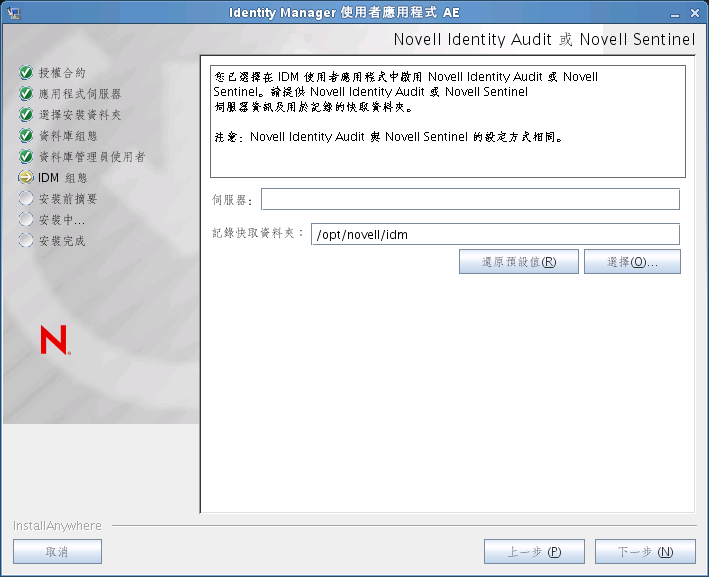Click the 資料庫管理員使用者 step label
Image resolution: width=709 pixels, height=577 pixels.
(x=92, y=157)
